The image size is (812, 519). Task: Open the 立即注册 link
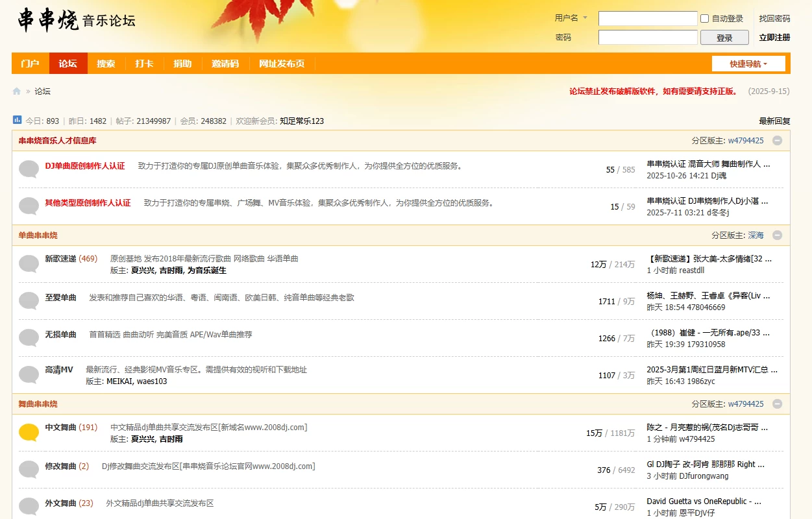click(774, 37)
